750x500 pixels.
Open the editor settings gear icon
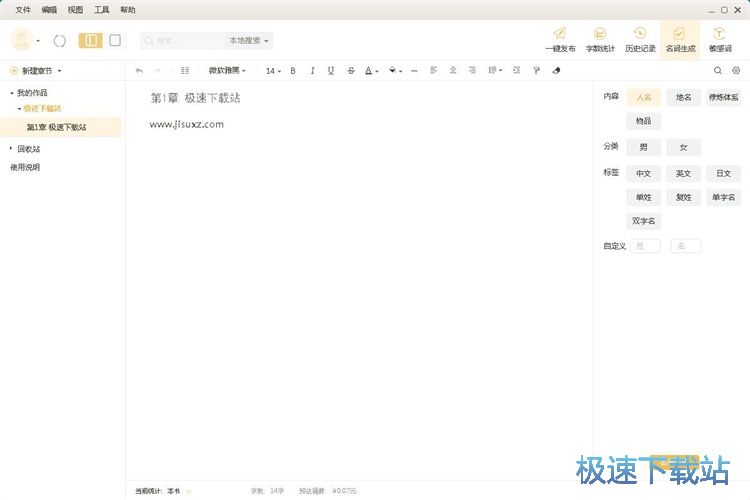tap(736, 70)
